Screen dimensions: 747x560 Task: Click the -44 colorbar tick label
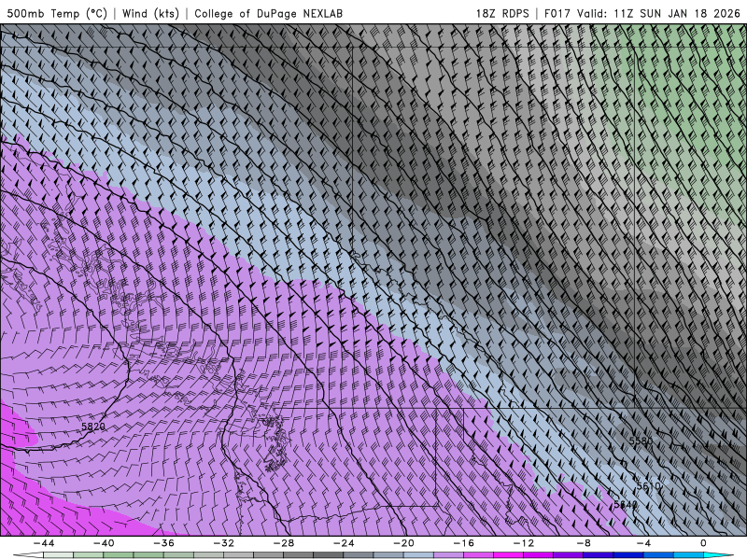[x=43, y=543]
